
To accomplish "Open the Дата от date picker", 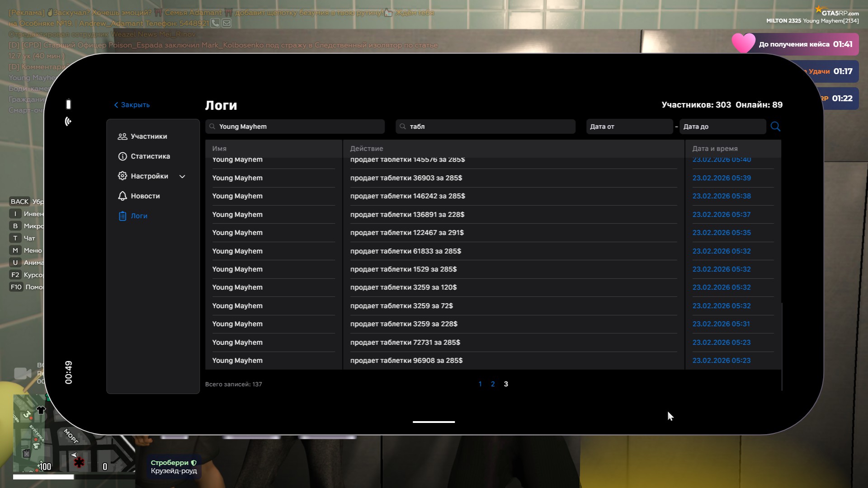I will [x=629, y=127].
